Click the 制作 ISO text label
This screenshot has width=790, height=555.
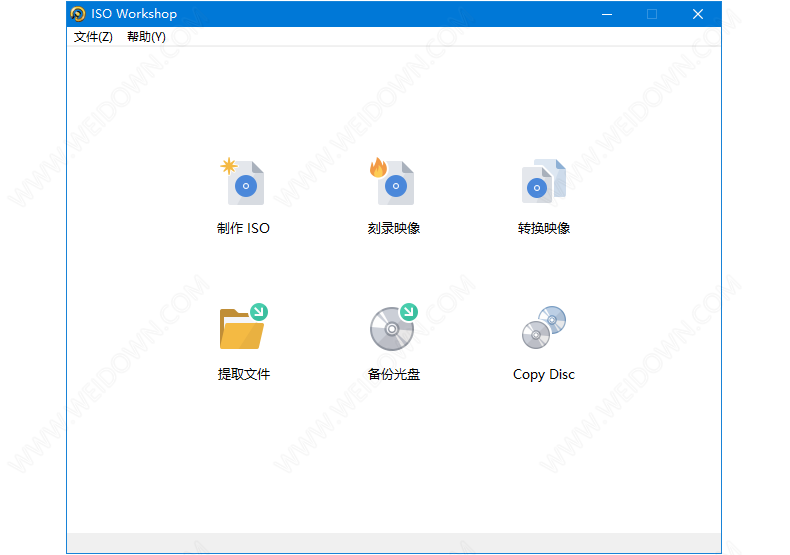coord(243,228)
